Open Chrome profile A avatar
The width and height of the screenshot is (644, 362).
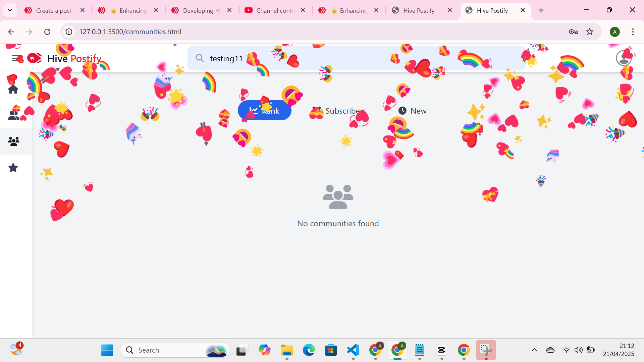614,32
